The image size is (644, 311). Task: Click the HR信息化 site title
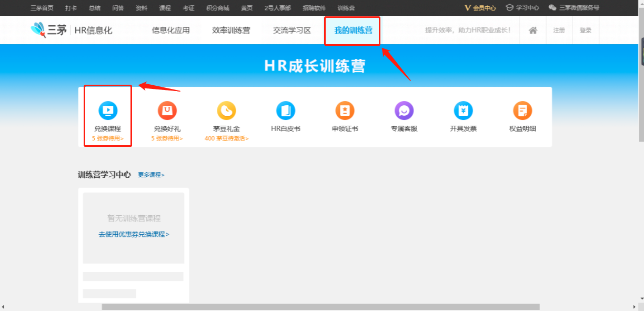(94, 31)
